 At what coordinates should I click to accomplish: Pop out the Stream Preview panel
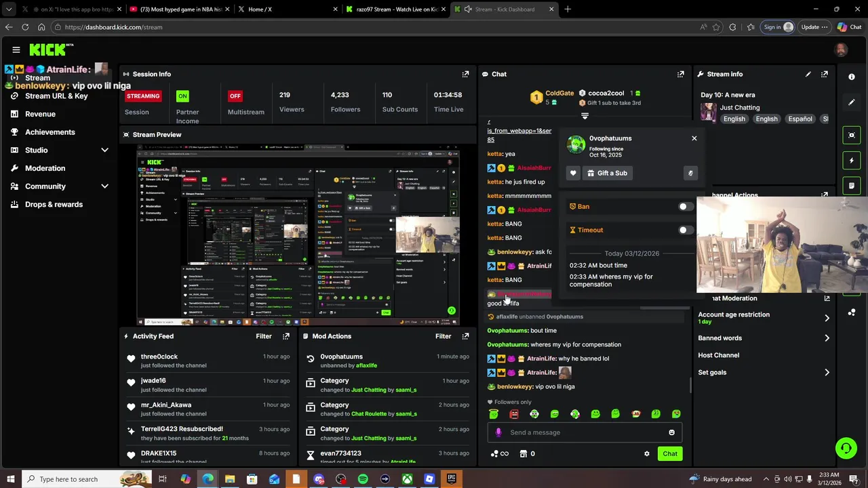point(465,134)
